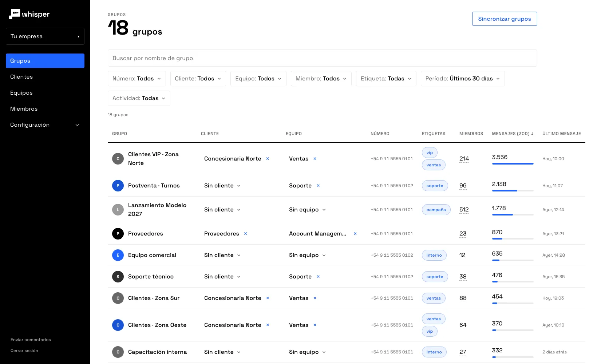Viewport: 597px width, 364px height.
Task: Clear Proveedores client in Proveedores row
Action: (245, 234)
